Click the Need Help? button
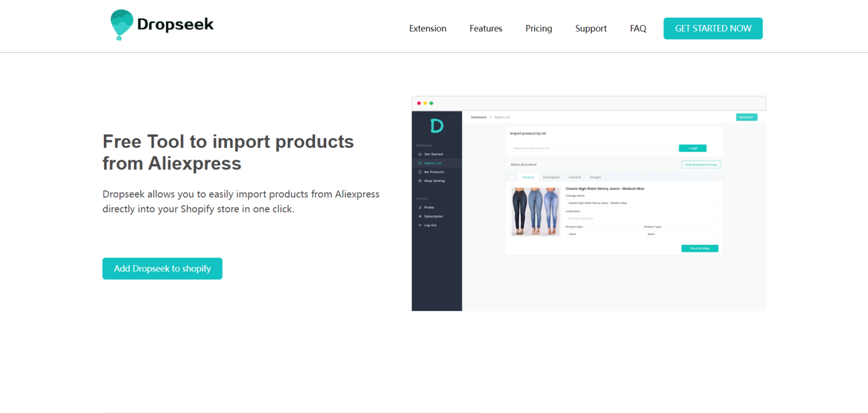Image resolution: width=868 pixels, height=413 pixels. (746, 117)
